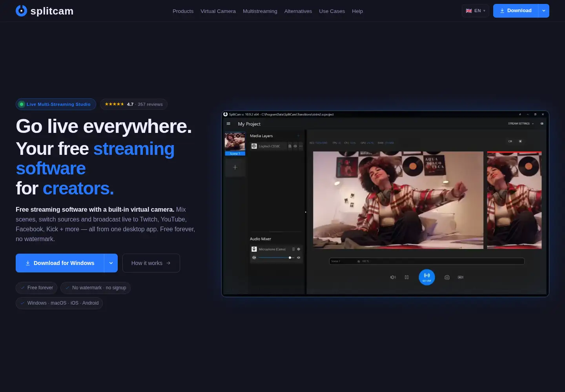Open the Use Cases nav item
Screen dimensions: 565x392
332,11
